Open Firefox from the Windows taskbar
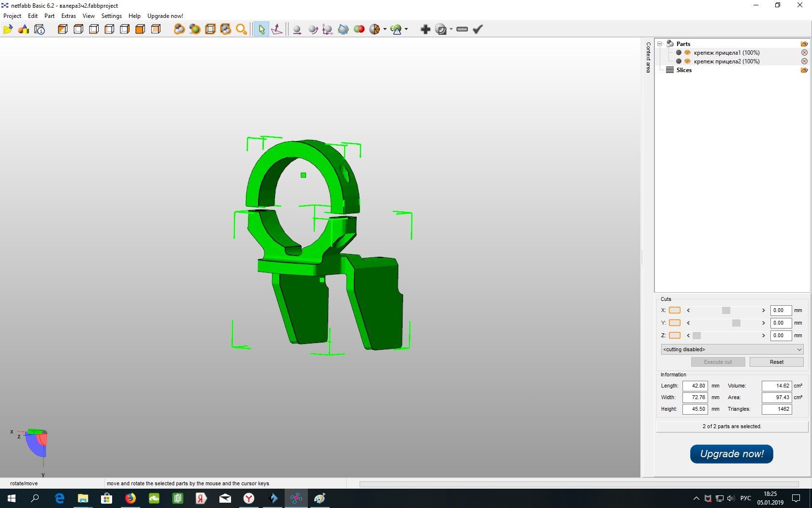The width and height of the screenshot is (812, 508). click(x=130, y=498)
